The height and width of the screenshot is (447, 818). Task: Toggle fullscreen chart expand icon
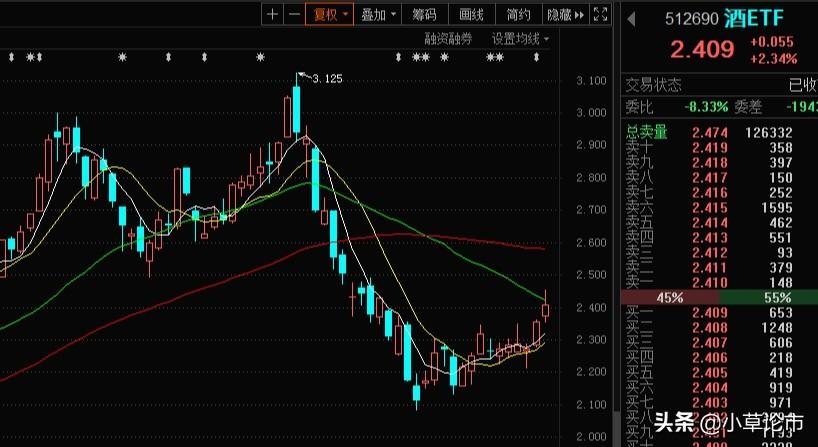[601, 15]
